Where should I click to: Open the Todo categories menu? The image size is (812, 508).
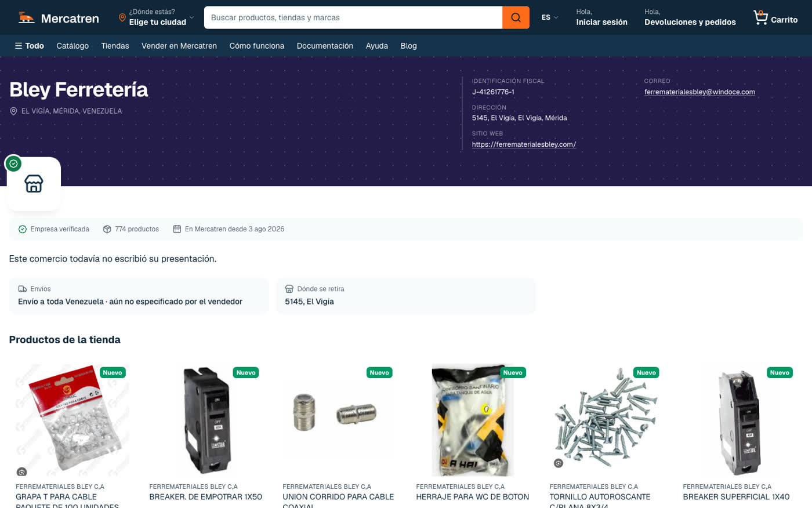30,46
